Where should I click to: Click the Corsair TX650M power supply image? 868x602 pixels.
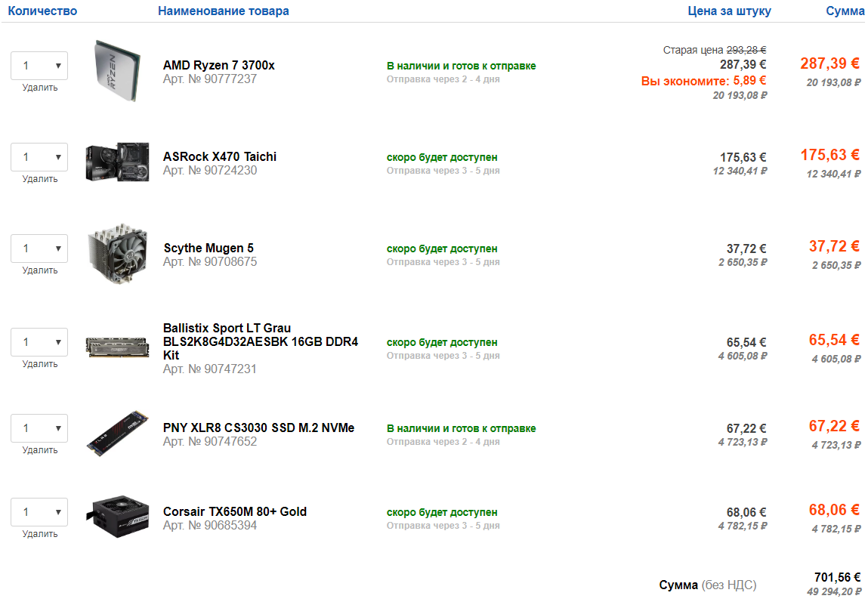click(117, 517)
